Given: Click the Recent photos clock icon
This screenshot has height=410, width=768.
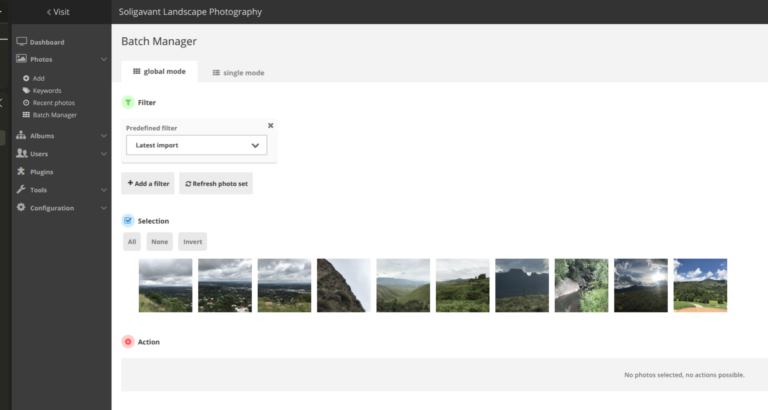Looking at the screenshot, I should (26, 102).
